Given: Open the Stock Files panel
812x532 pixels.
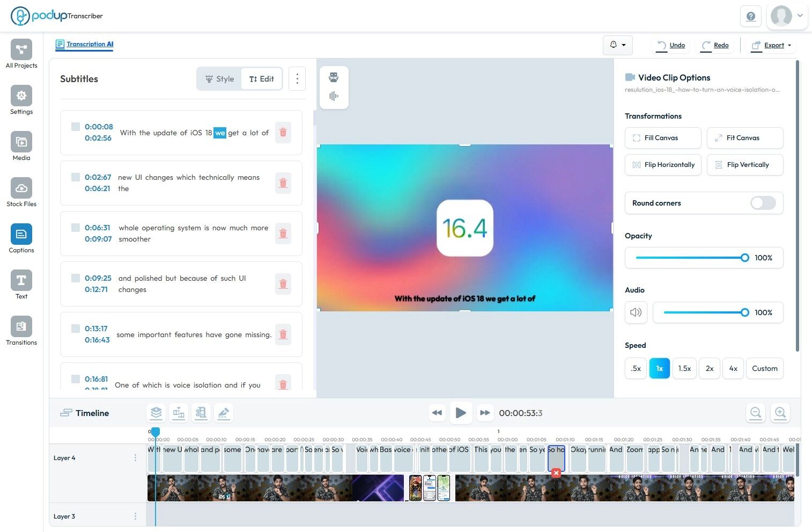Looking at the screenshot, I should click(21, 193).
